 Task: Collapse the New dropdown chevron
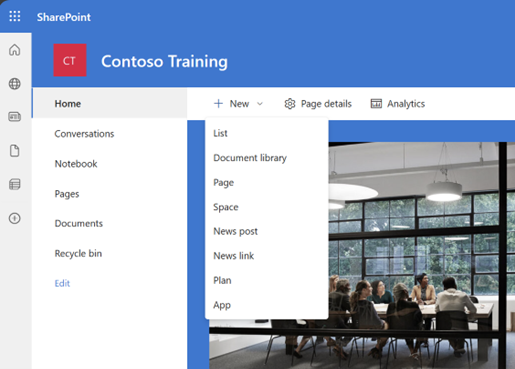pos(260,104)
